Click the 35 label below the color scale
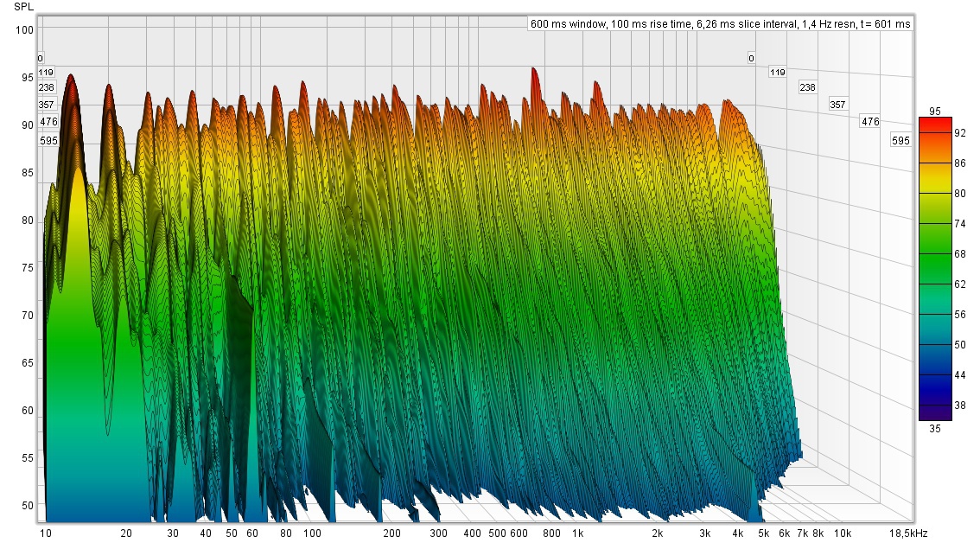 pyautogui.click(x=935, y=427)
